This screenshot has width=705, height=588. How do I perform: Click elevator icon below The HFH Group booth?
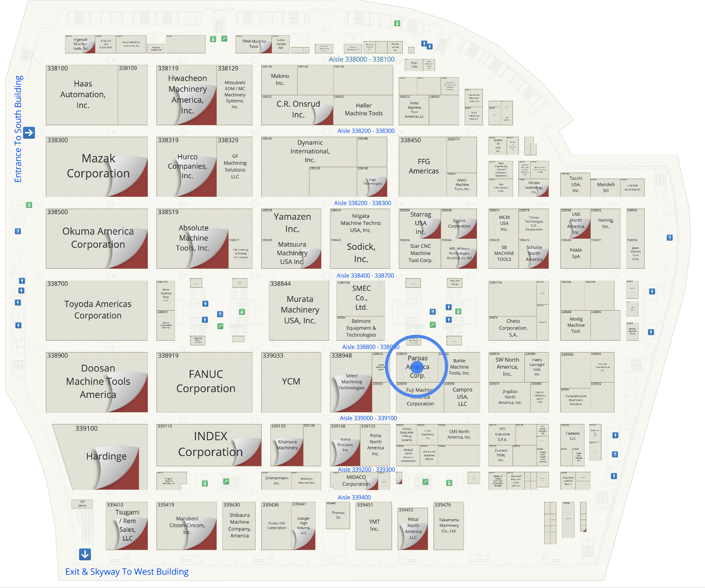tap(458, 311)
